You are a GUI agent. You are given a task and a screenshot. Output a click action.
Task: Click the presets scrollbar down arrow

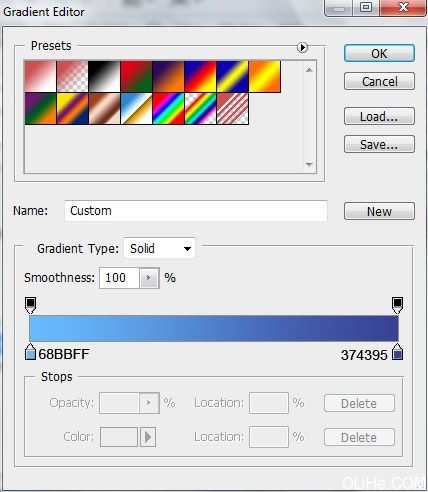[x=309, y=164]
